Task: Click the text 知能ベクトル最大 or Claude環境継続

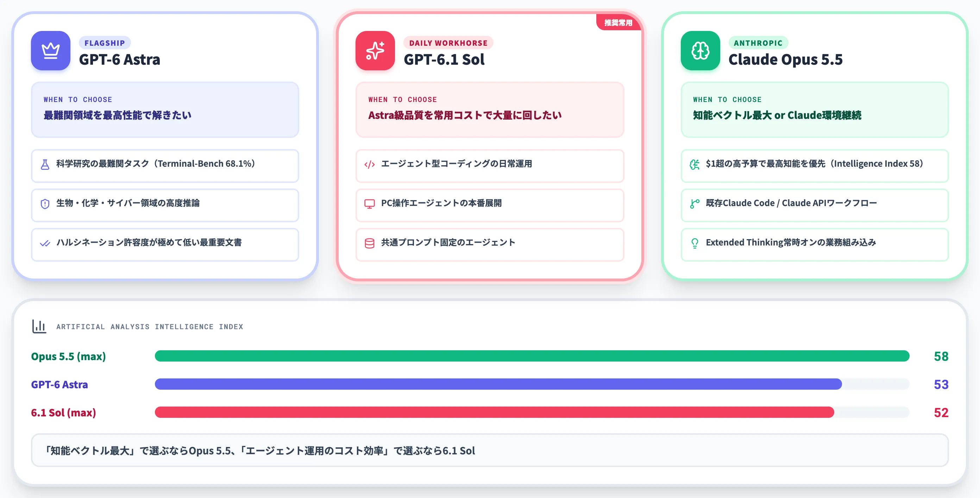Action: click(777, 115)
